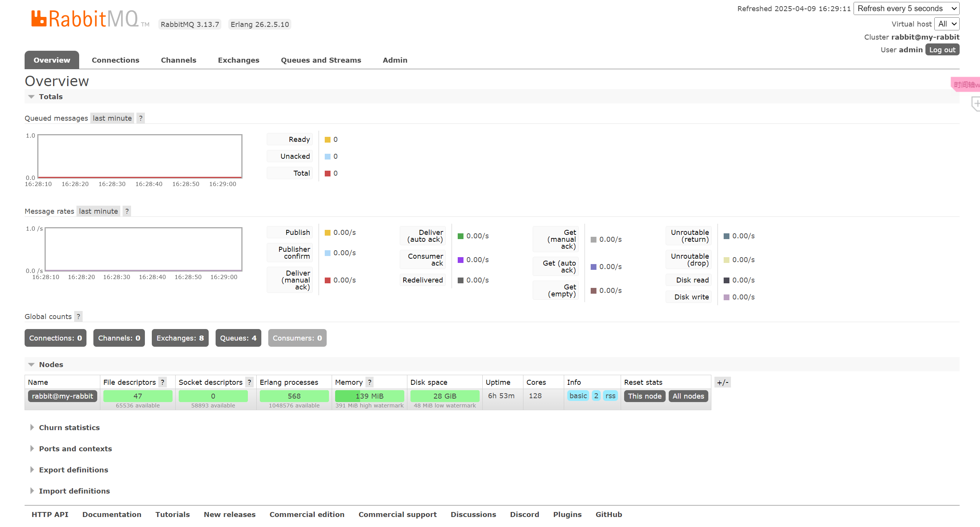Image resolution: width=980 pixels, height=527 pixels.
Task: Click Global counts help question mark
Action: 78,317
